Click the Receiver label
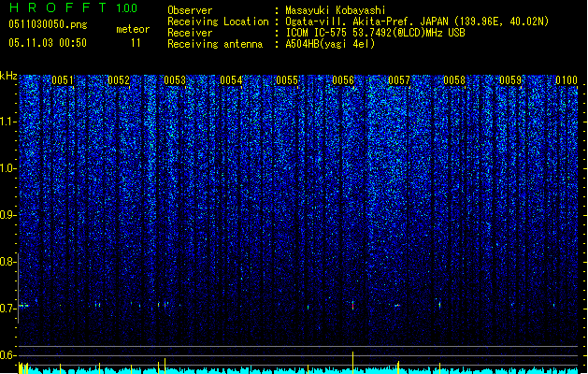This screenshot has width=588, height=374. point(190,33)
